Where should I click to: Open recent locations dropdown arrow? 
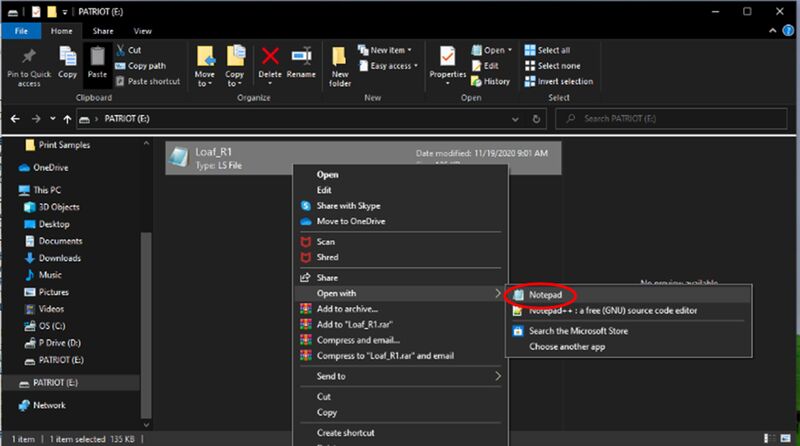[53, 119]
